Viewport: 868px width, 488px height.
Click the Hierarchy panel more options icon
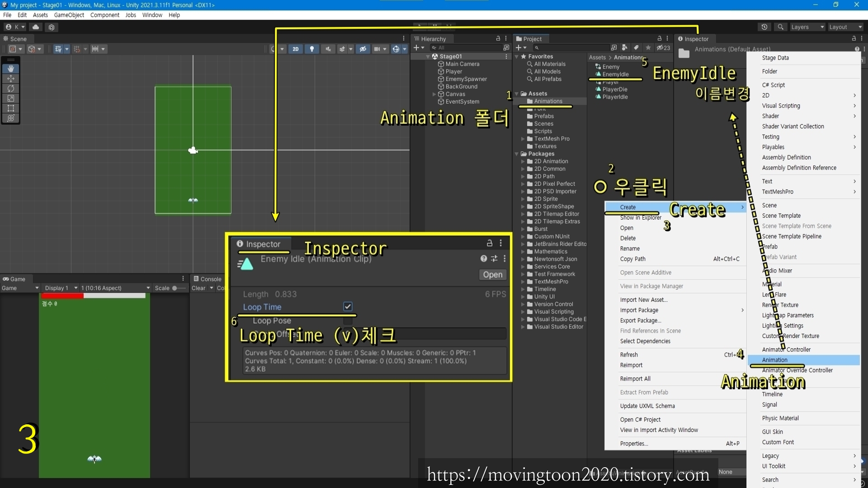[x=506, y=39]
